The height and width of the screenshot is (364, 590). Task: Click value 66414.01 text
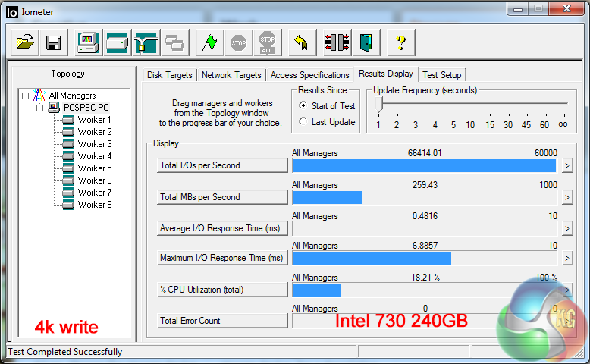(425, 153)
